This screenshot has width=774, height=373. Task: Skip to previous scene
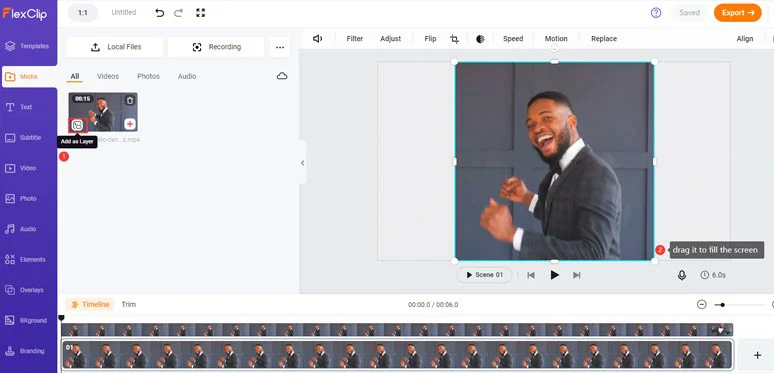coord(531,275)
